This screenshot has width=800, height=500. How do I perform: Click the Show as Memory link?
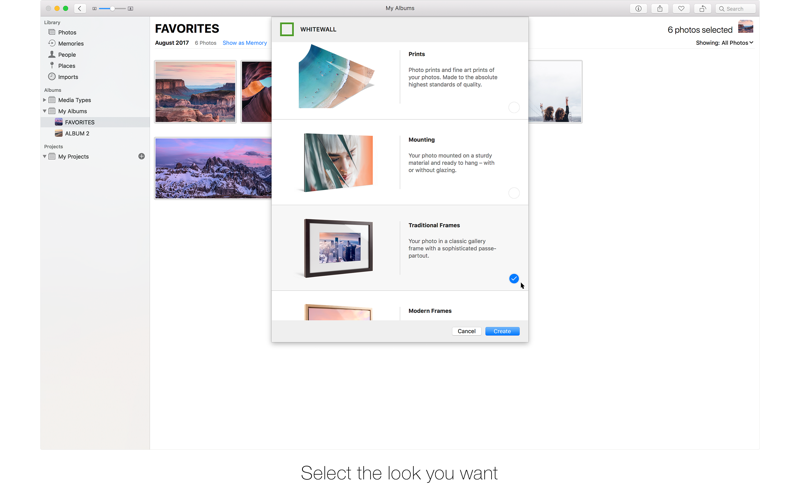coord(244,43)
